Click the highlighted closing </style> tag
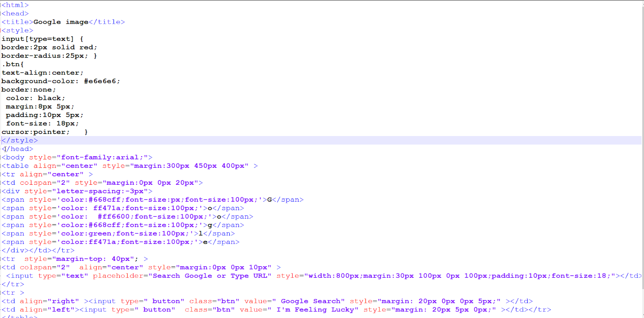Screen dimensions: 644x318 20,140
